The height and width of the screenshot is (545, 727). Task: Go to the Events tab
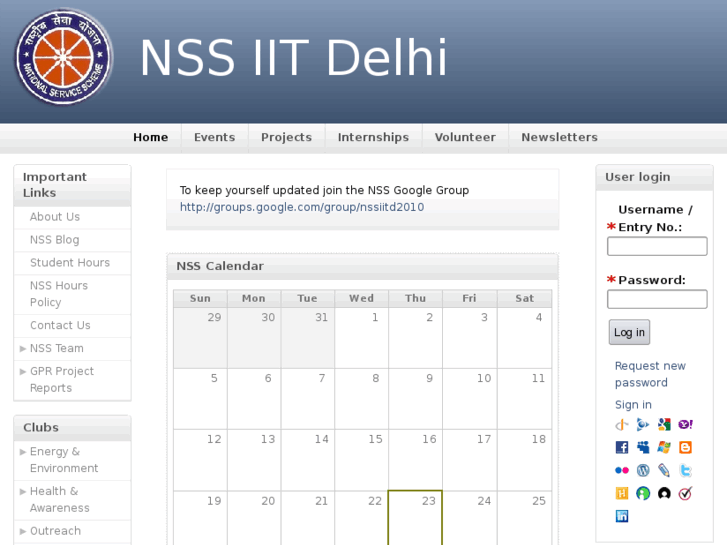click(x=215, y=137)
